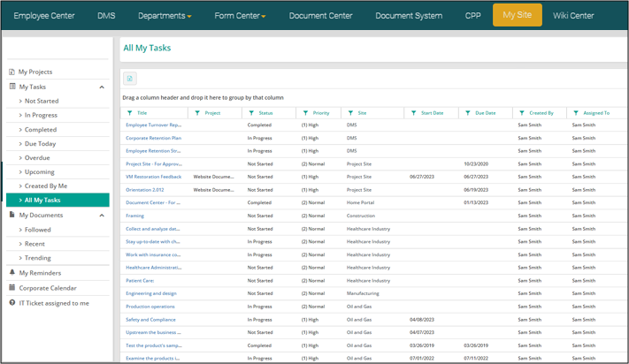Open the Safety and Compliance task
This screenshot has width=629, height=364.
pos(150,320)
